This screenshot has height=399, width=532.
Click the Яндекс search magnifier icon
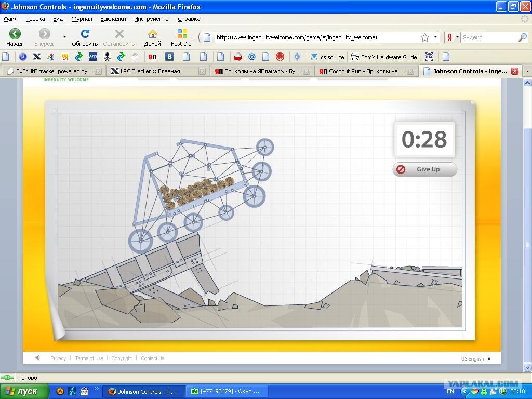coord(523,37)
